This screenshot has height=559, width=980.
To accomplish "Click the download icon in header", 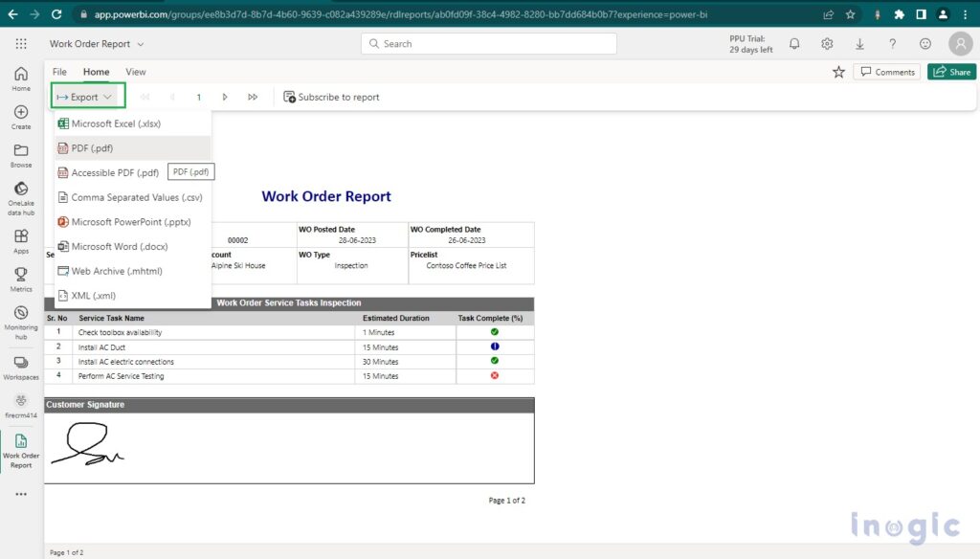I will pyautogui.click(x=860, y=44).
